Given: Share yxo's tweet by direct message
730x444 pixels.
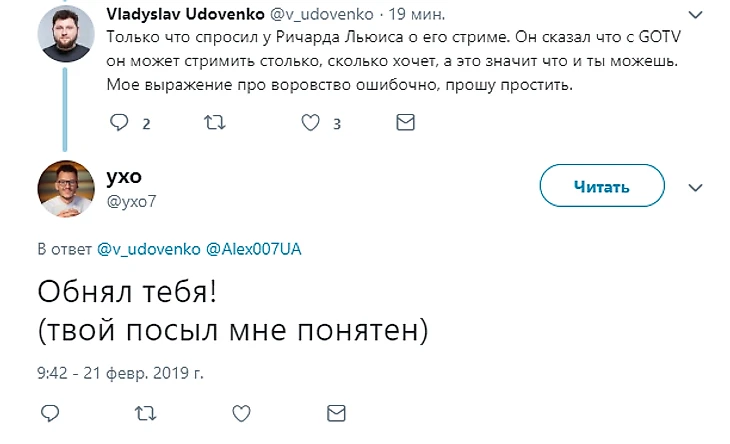Looking at the screenshot, I should (336, 413).
